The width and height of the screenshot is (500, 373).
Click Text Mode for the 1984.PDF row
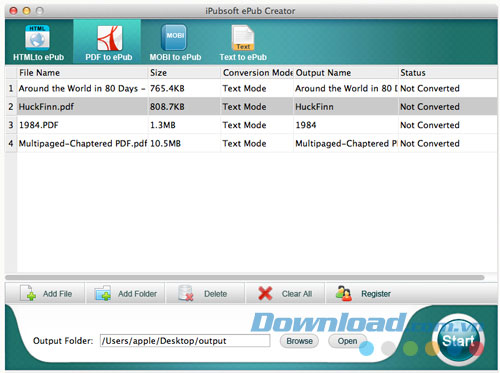(244, 125)
